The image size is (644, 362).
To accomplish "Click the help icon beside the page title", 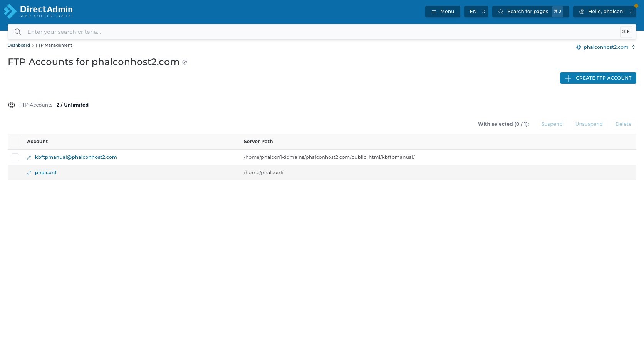I will (185, 62).
